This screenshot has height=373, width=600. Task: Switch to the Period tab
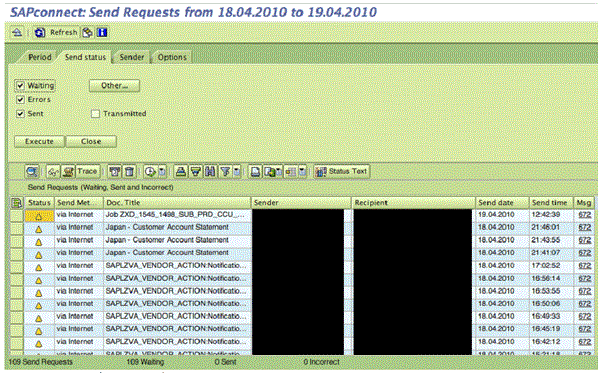[x=39, y=57]
